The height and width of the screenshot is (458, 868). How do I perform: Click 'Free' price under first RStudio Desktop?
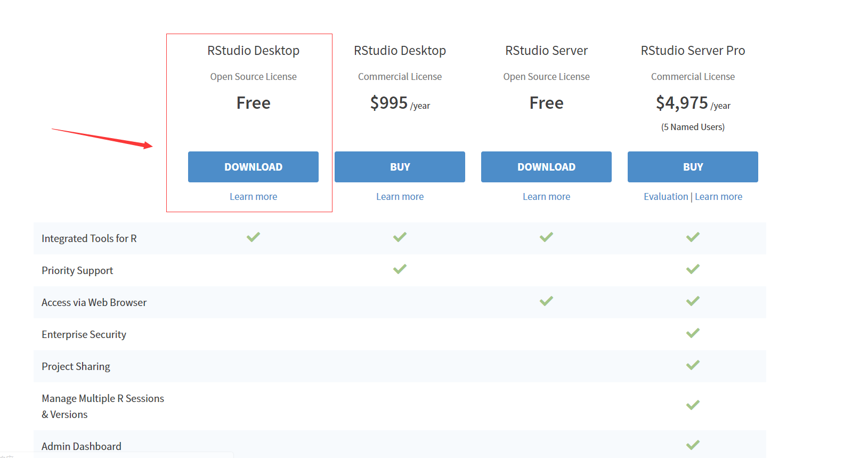(253, 103)
